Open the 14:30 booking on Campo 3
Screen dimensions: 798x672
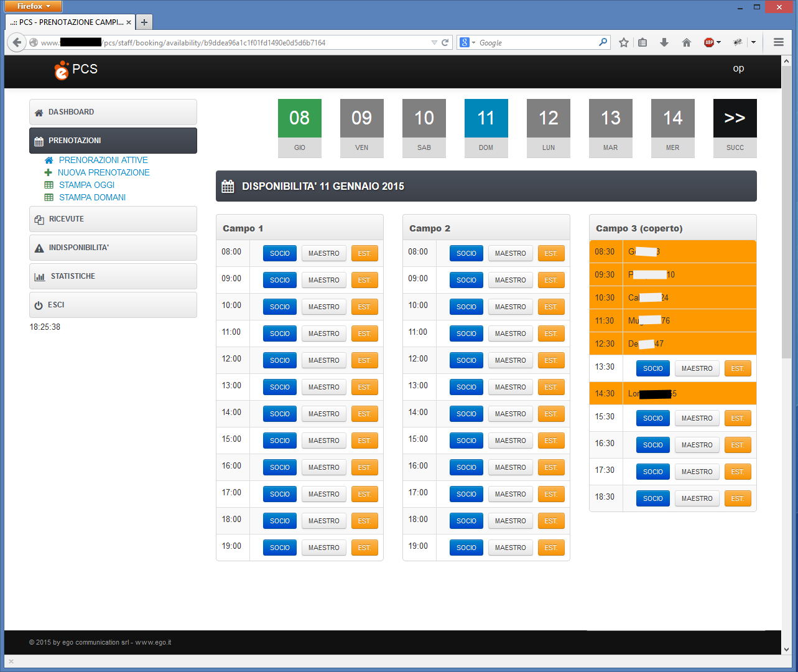(673, 393)
